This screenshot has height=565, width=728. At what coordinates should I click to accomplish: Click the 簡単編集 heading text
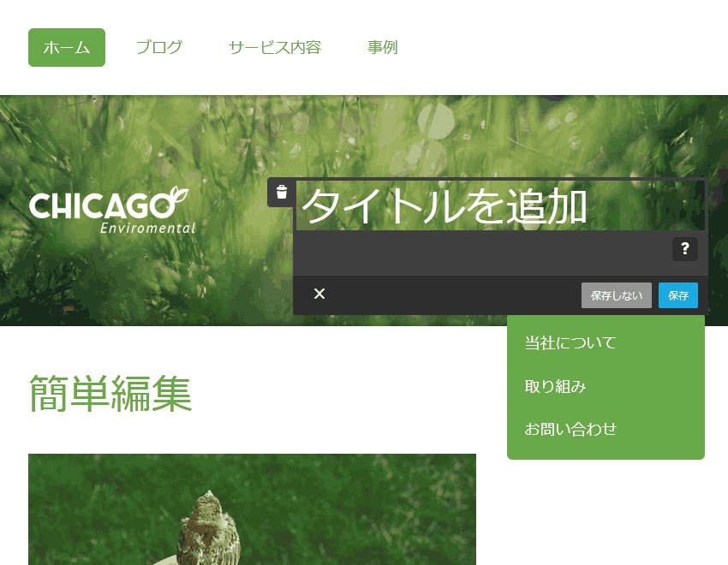[110, 394]
